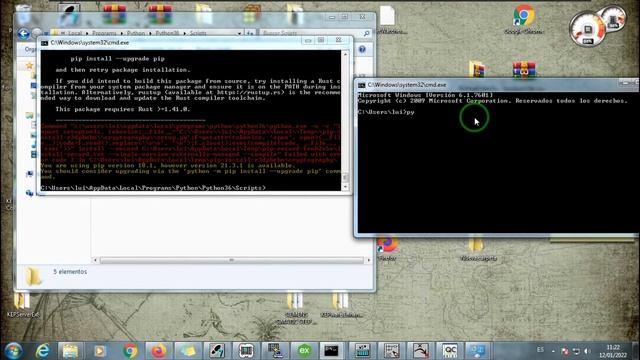Viewport: 640px width, 360px height.
Task: Open the Google Chrome desktop shortcut
Action: click(x=524, y=20)
